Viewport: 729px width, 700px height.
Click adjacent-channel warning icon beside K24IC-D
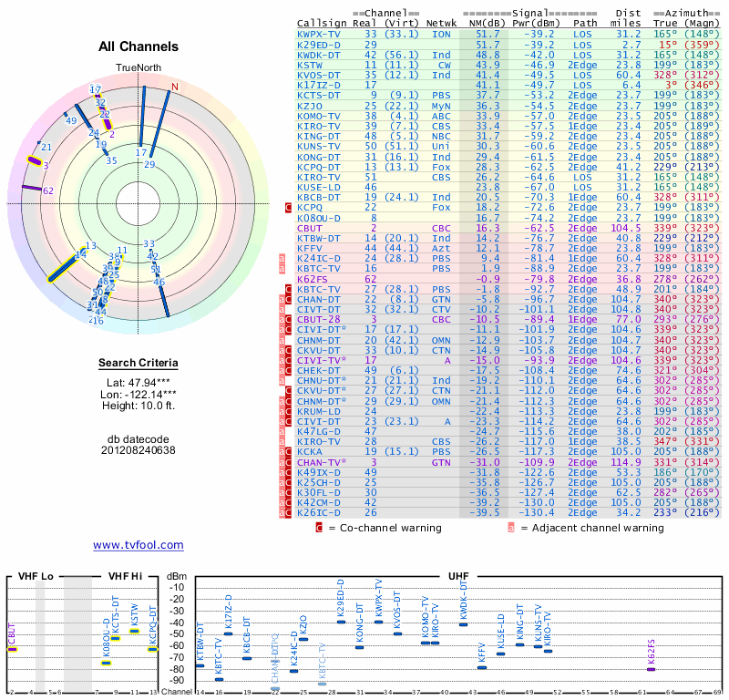[282, 259]
